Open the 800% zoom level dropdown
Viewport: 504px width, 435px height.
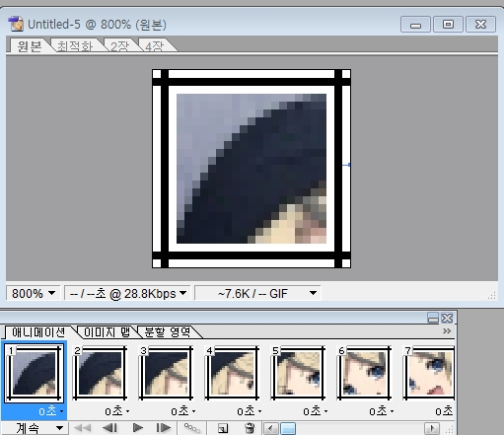click(34, 293)
